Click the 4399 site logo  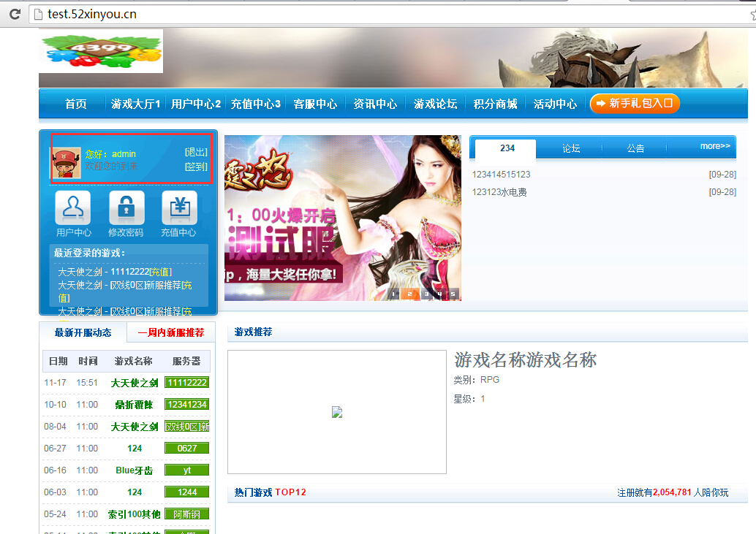tap(101, 51)
